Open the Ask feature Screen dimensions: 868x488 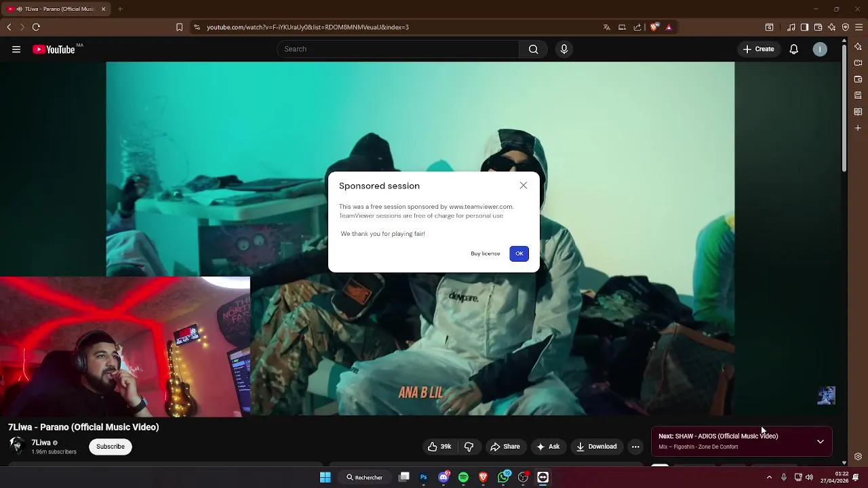click(548, 447)
